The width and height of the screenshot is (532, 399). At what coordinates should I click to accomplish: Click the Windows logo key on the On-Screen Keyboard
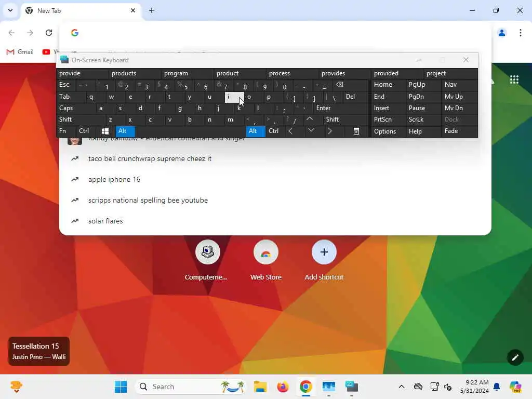(105, 131)
